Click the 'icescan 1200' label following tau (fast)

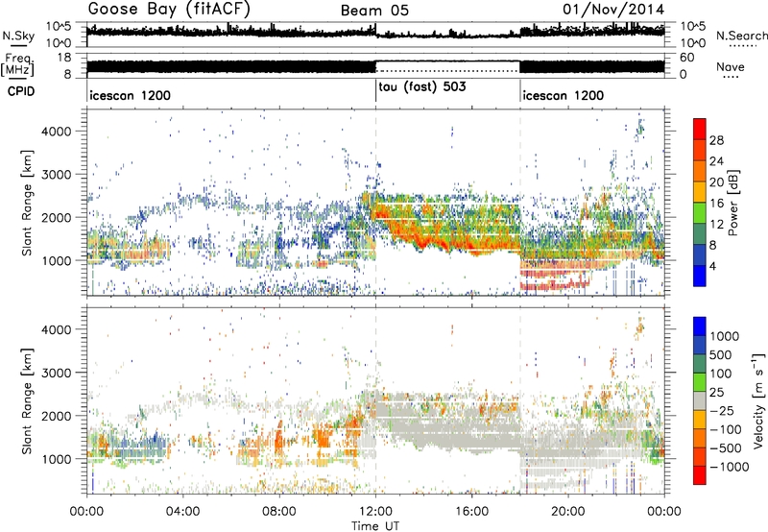pos(564,95)
